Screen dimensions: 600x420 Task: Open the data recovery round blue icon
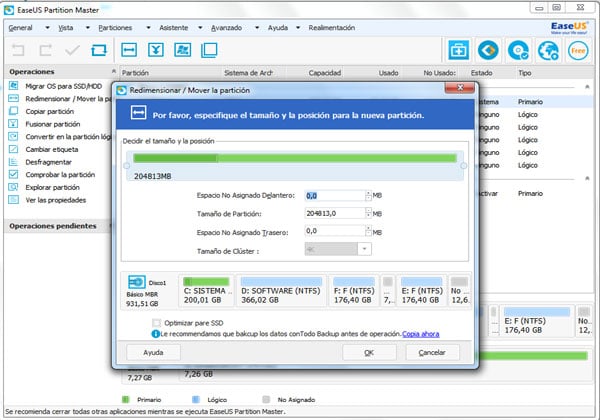click(x=488, y=50)
